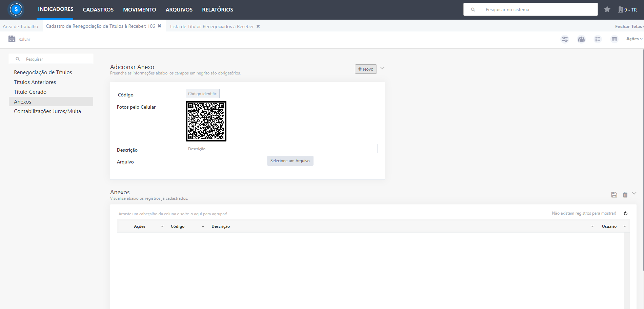The height and width of the screenshot is (309, 644).
Task: Click the Selecione um Arquivo button
Action: click(x=290, y=161)
